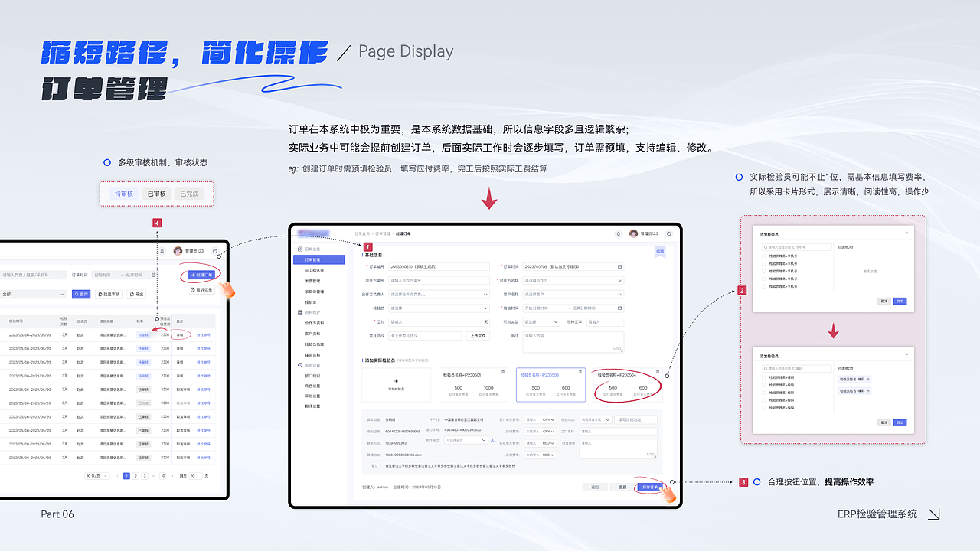Click the 上传文件 button
The height and width of the screenshot is (551, 980).
[479, 336]
